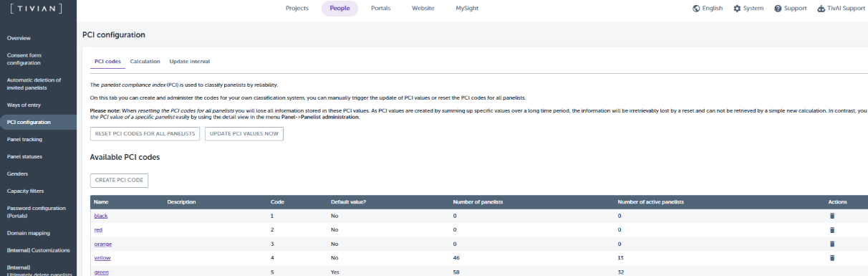Screen dimensions: 868x276
Task: Click active panelists value 32 in green row
Action: tap(621, 272)
